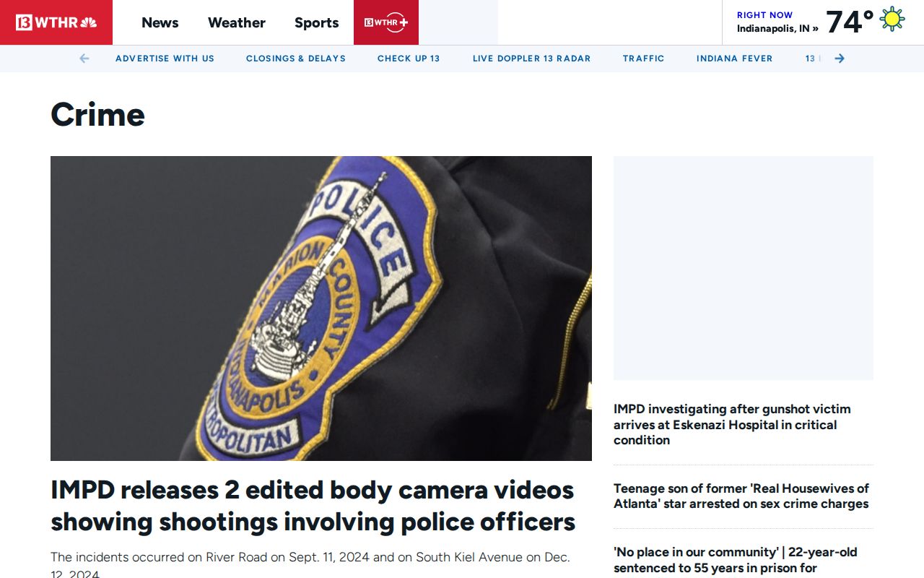The width and height of the screenshot is (924, 578).
Task: Open Live Doppler 13 Radar
Action: click(x=531, y=59)
